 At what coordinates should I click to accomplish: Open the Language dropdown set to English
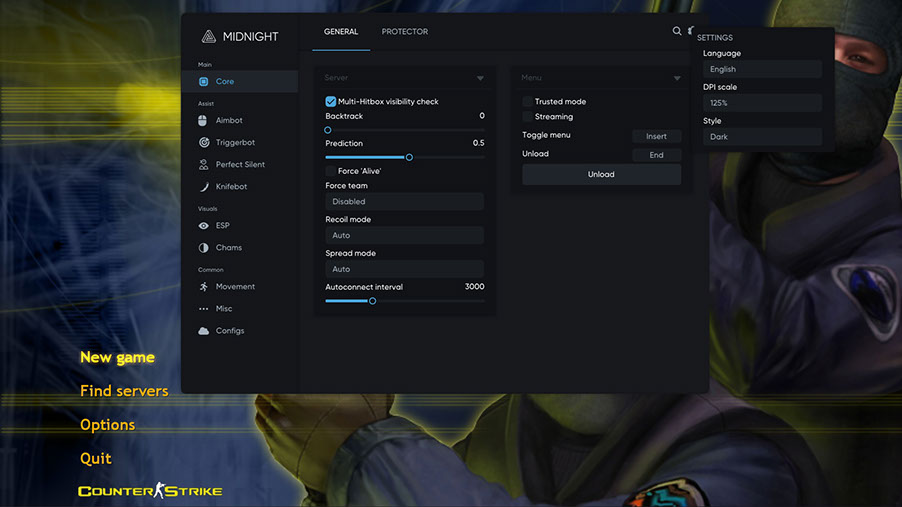[762, 70]
